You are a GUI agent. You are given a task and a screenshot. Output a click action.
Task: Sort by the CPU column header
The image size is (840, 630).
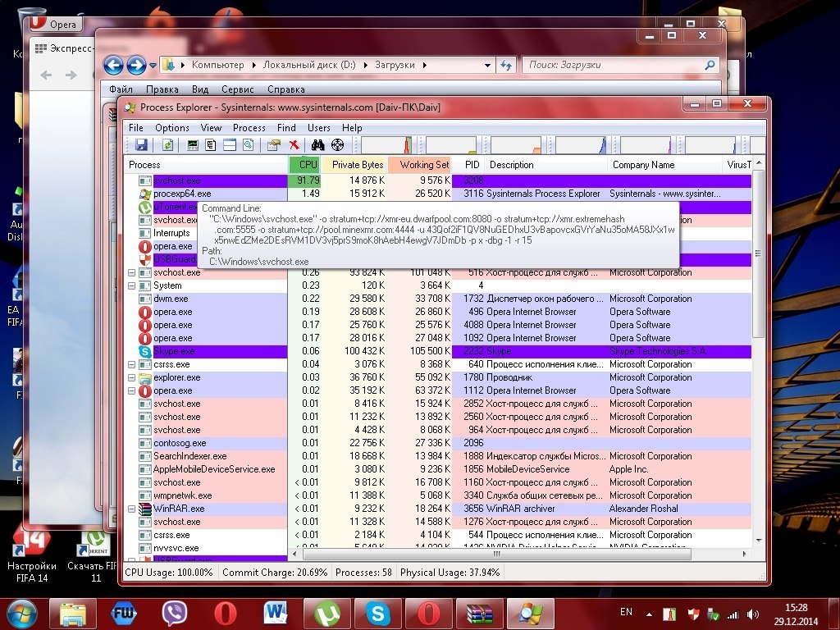[305, 165]
